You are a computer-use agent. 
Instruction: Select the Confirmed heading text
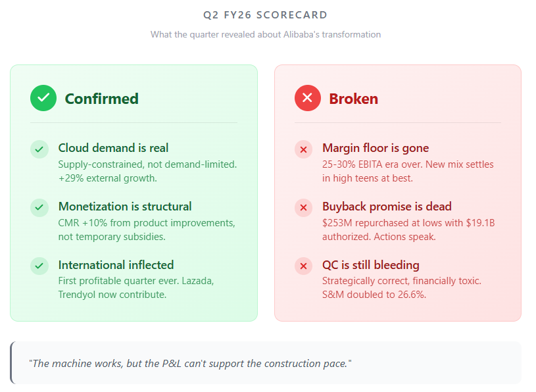102,99
